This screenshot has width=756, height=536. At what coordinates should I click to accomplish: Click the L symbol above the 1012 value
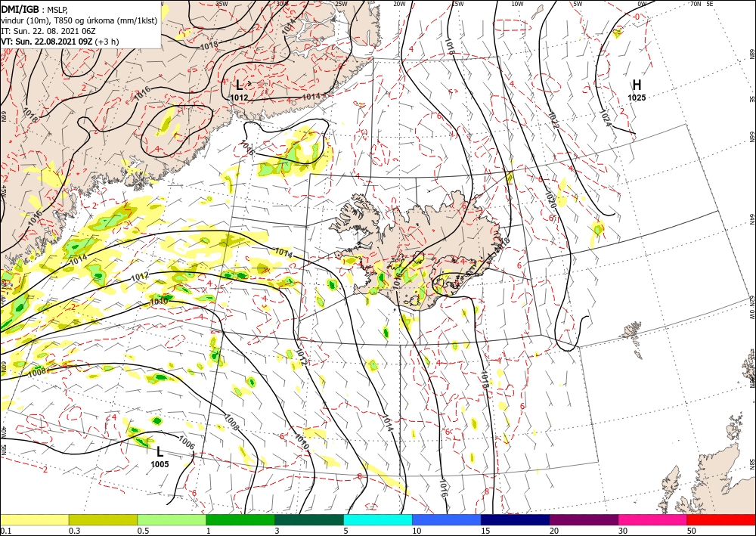tap(239, 85)
